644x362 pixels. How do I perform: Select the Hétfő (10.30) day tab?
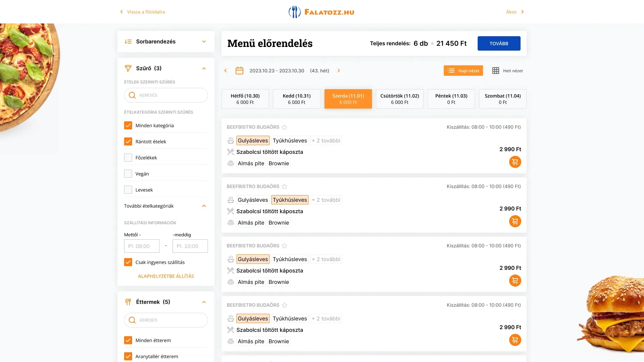[x=245, y=99]
